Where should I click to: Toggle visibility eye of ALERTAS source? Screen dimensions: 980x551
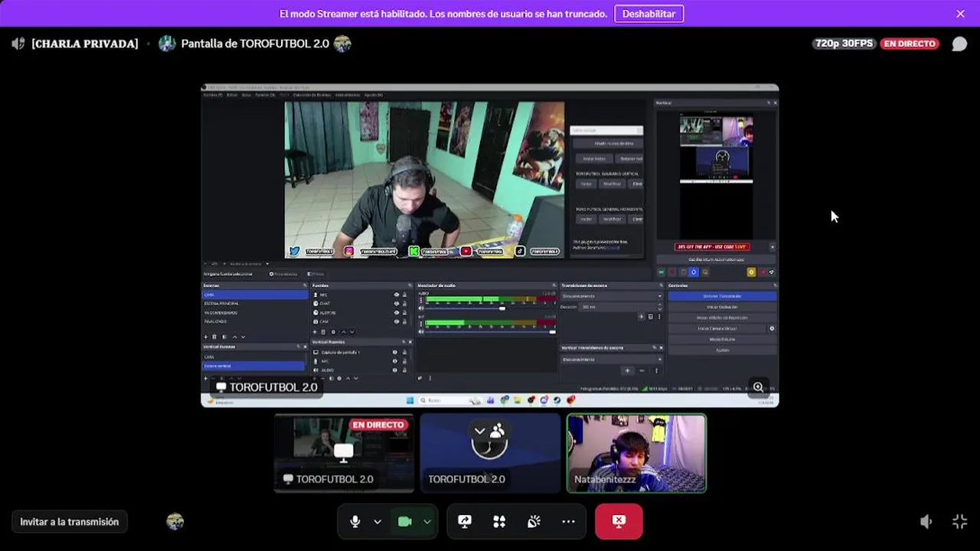(x=397, y=313)
